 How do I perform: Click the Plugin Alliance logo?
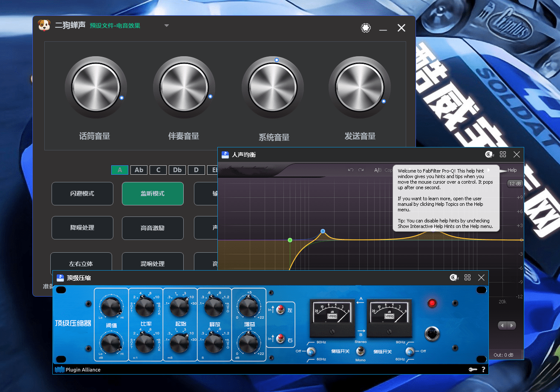(78, 370)
